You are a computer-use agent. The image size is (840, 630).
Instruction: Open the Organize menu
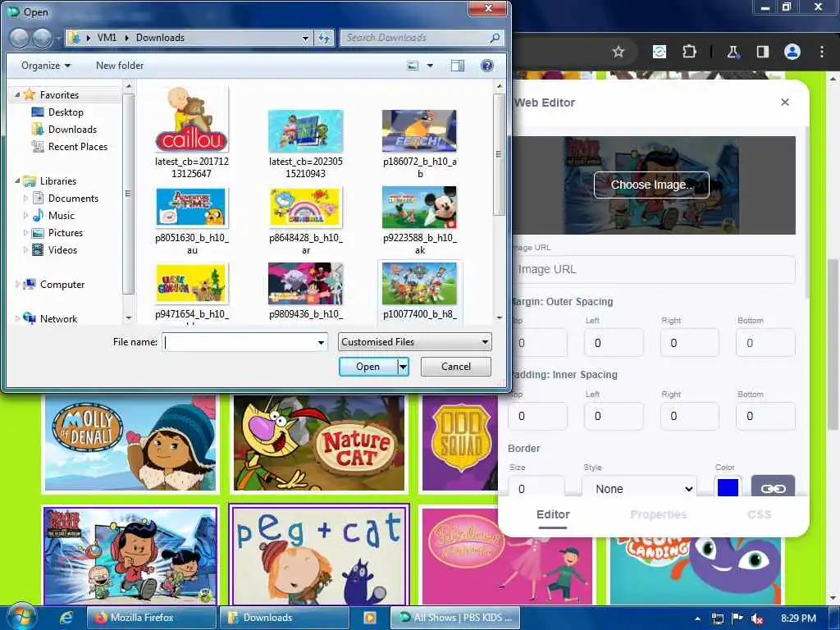tap(46, 66)
